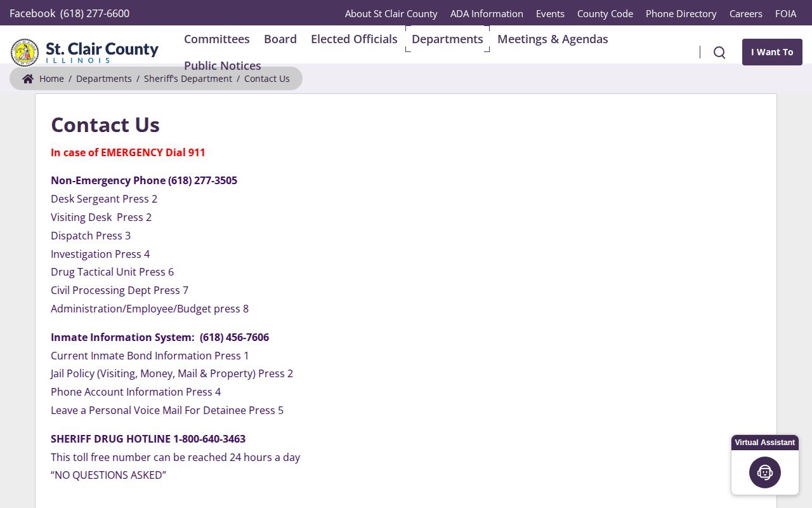Click the Jail Policy Press 2 line
This screenshot has width=812, height=508.
[172, 373]
